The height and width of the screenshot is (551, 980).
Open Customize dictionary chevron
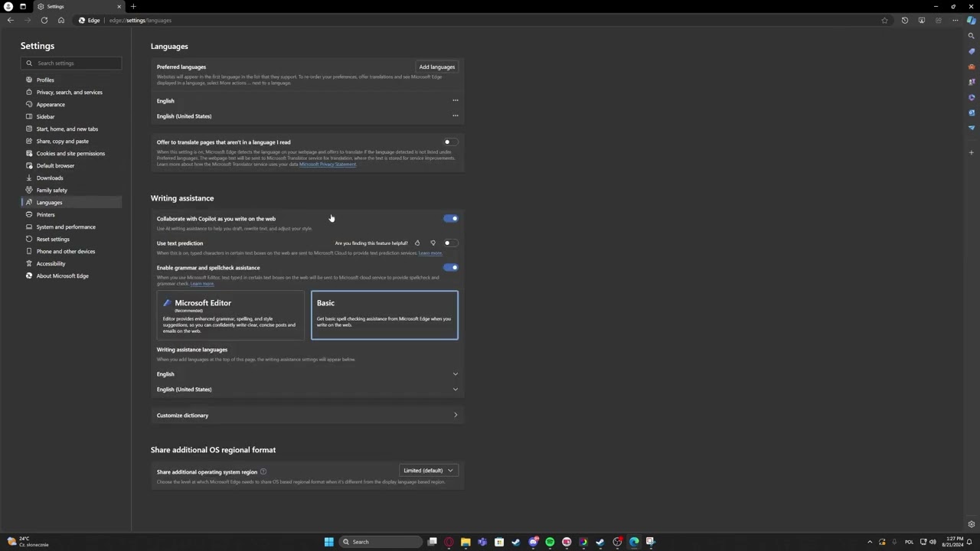[456, 416]
